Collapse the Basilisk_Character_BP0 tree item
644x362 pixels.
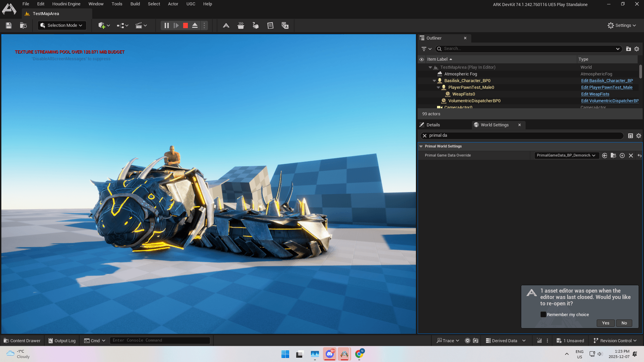coord(434,81)
